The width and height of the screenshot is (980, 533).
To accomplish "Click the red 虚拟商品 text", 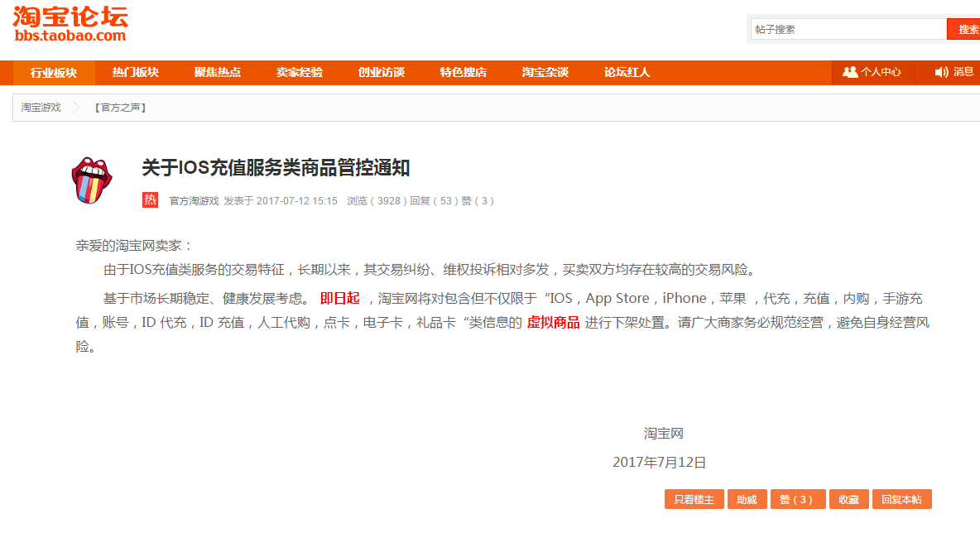I will (x=553, y=323).
